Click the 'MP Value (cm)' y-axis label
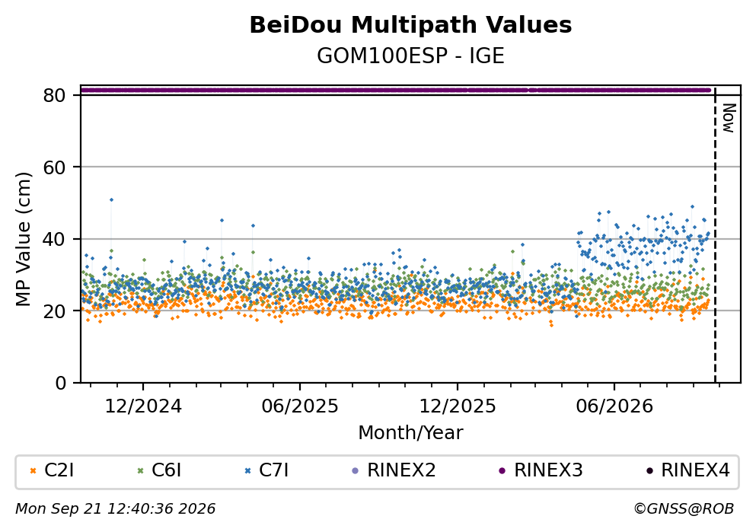Viewport: 756px width, 532px height. pyautogui.click(x=23, y=239)
